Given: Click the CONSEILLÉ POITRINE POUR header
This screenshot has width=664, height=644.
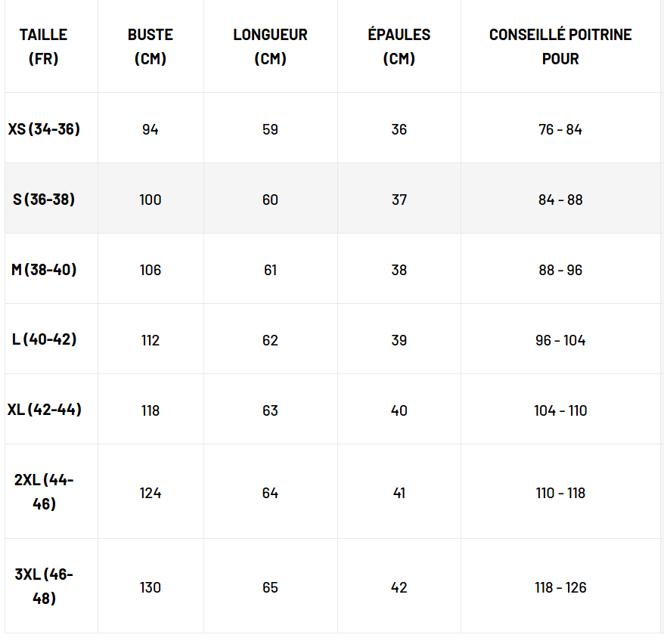Looking at the screenshot, I should point(560,46).
